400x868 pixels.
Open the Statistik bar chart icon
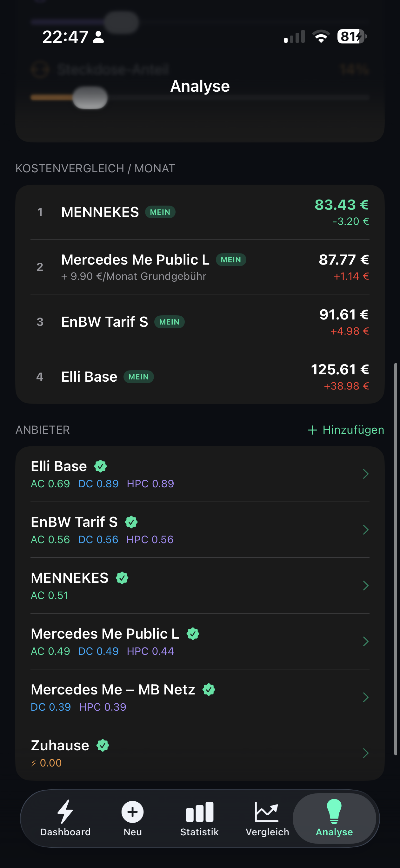point(199,812)
